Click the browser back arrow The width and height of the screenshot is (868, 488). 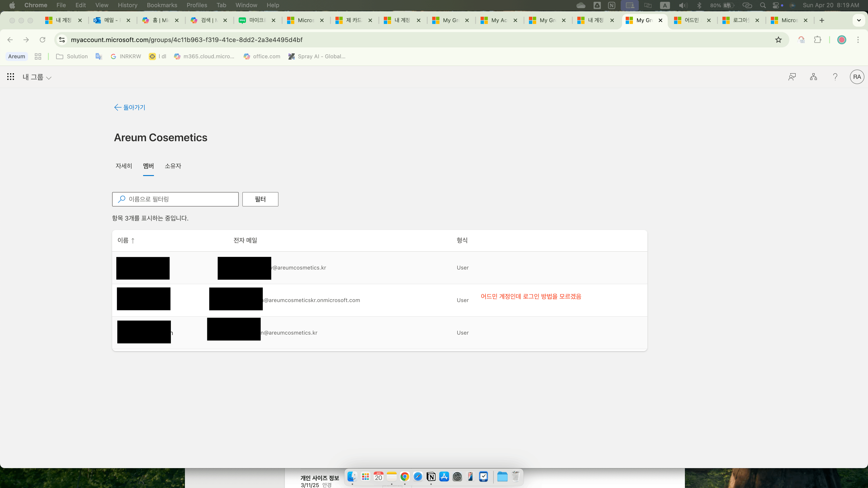[10, 40]
